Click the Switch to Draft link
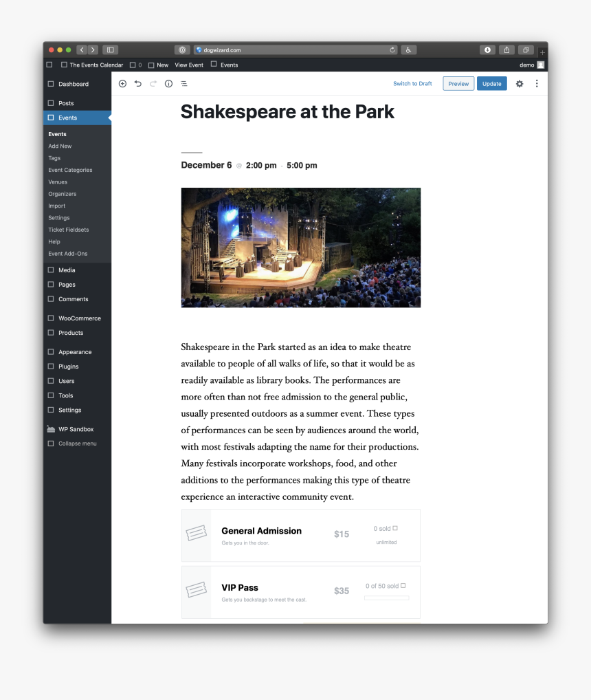 pos(412,84)
